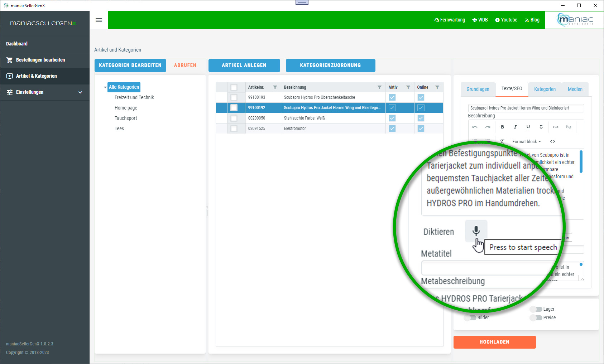Open Fernwartung remote support link
This screenshot has height=364, width=604.
point(450,20)
